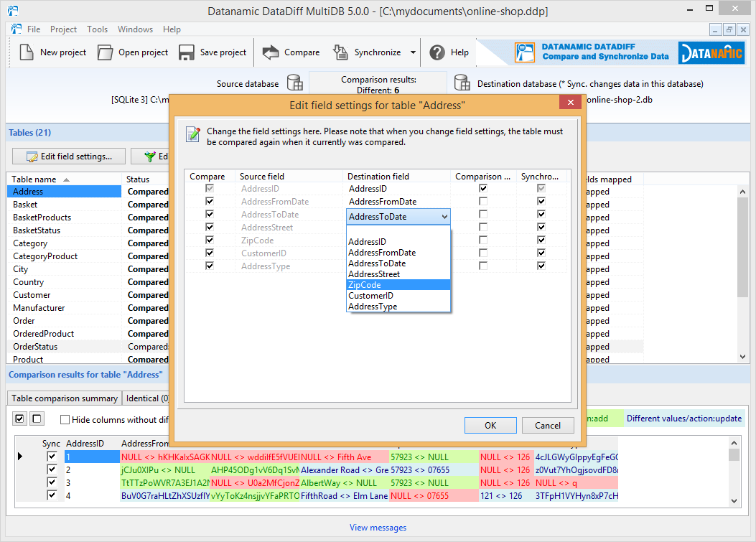Click the New project page icon
The image size is (756, 542).
pyautogui.click(x=27, y=52)
